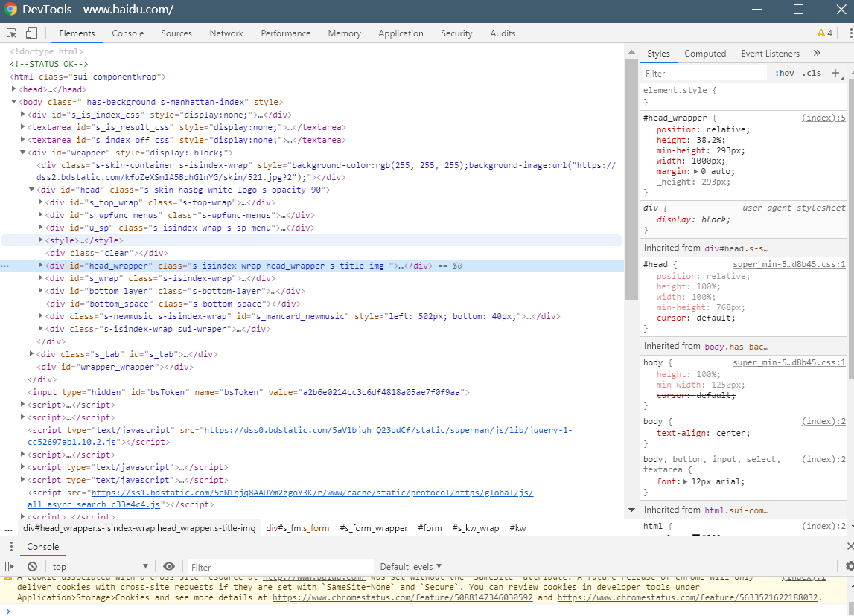Open the jquery script source link

pos(387,430)
